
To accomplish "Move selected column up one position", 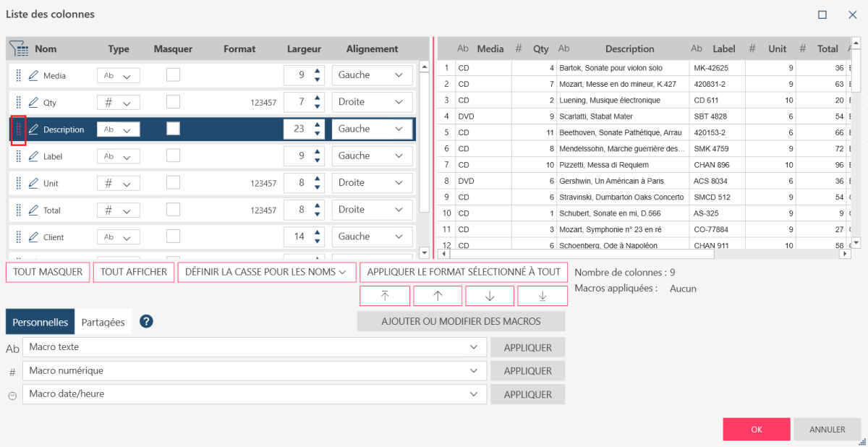I will 437,296.
